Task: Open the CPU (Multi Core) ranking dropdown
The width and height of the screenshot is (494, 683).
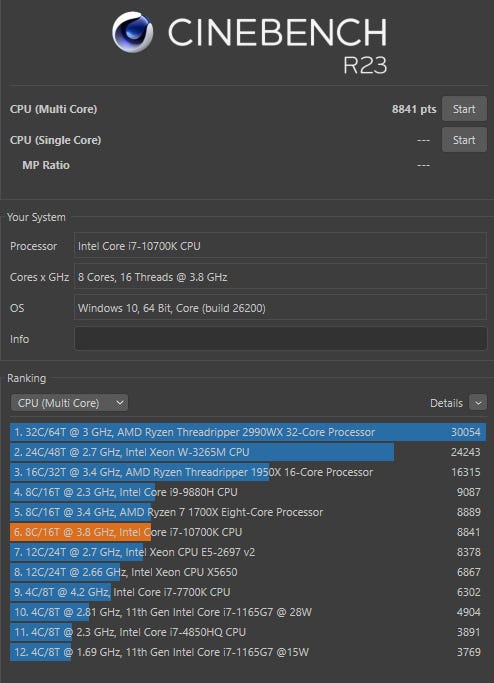Action: tap(69, 403)
